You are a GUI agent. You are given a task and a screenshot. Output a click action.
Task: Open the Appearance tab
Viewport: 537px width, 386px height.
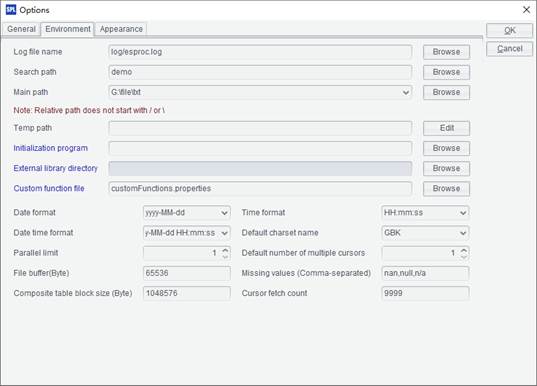[x=121, y=29]
